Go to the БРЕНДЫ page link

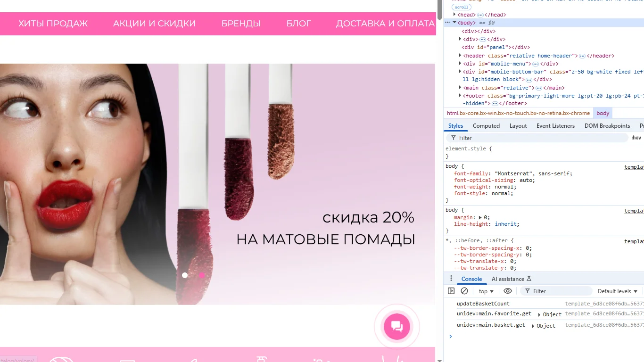coord(241,24)
